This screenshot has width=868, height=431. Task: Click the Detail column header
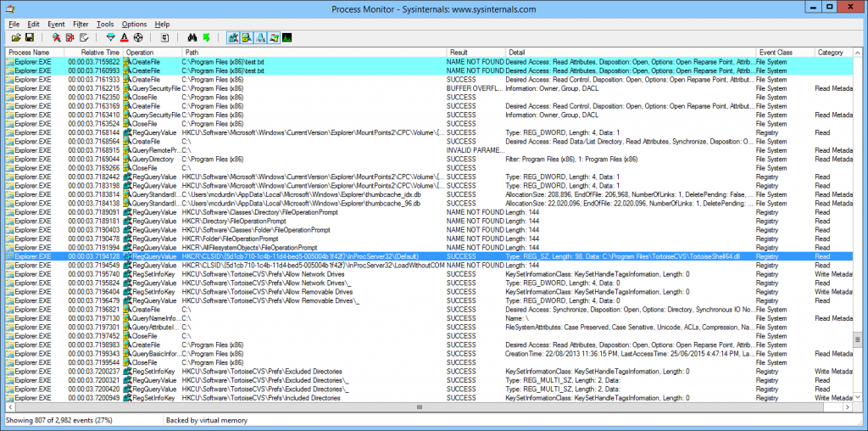coord(631,52)
